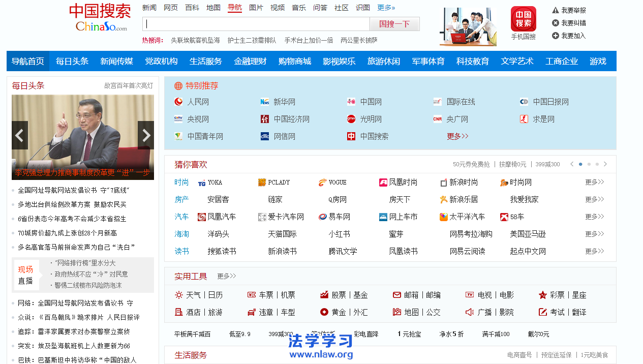Image resolution: width=643 pixels, height=364 pixels.
Task: Select 金融理财 in the navigation bar
Action: (x=250, y=61)
